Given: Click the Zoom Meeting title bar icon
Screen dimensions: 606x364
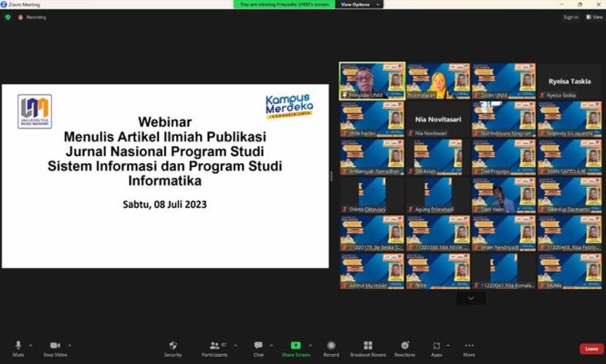Looking at the screenshot, I should coord(4,5).
